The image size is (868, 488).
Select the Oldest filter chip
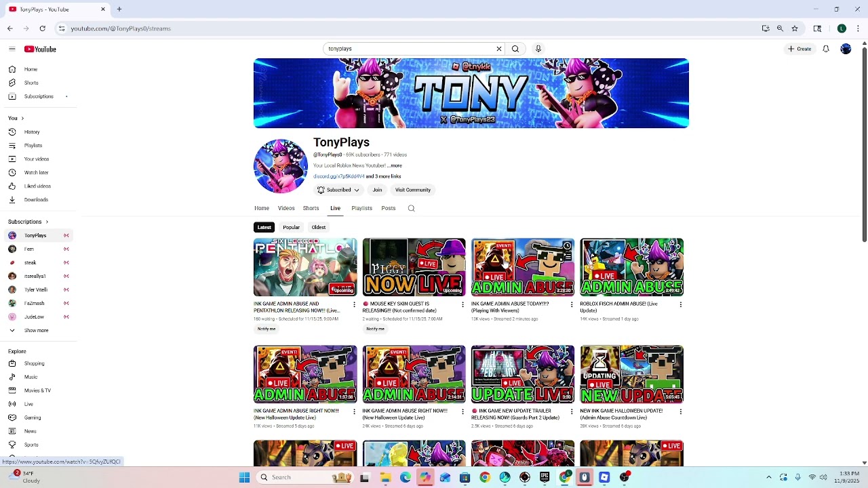[319, 227]
